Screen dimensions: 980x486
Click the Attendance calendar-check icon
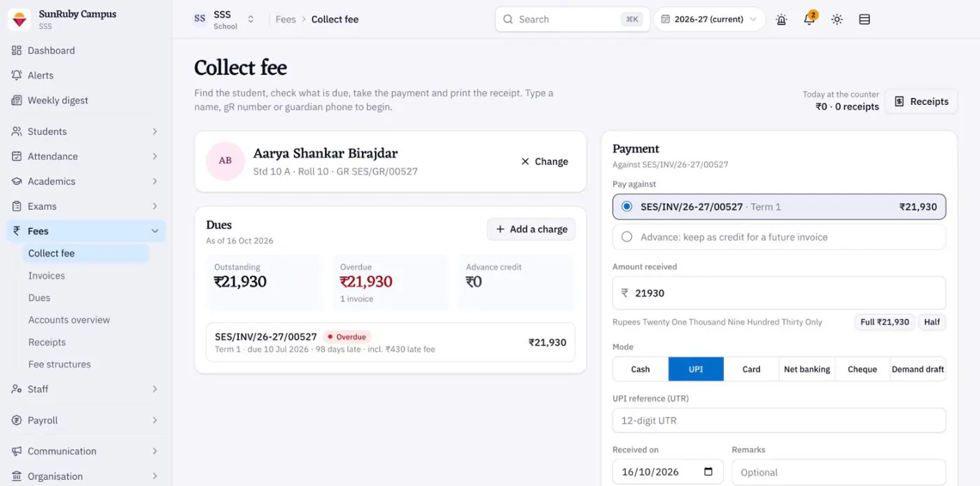click(17, 157)
